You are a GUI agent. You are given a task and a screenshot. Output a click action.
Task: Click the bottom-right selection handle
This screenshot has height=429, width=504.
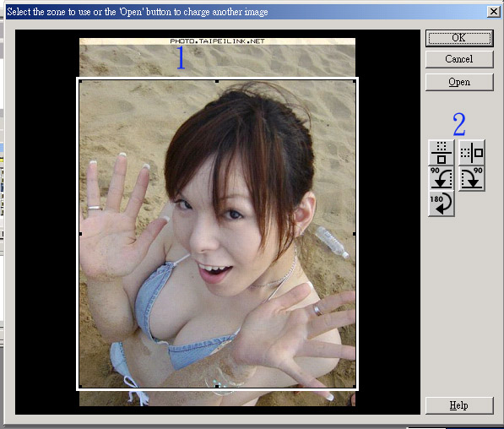[x=355, y=386]
